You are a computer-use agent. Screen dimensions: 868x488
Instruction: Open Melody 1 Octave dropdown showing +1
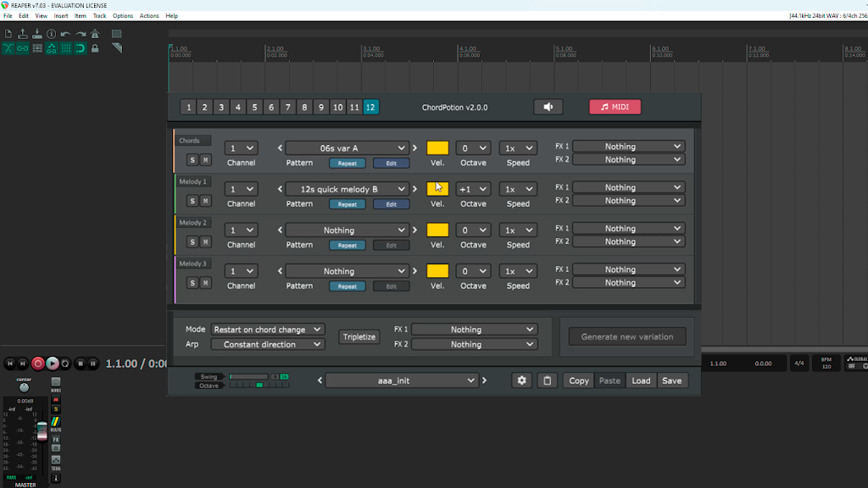[473, 189]
